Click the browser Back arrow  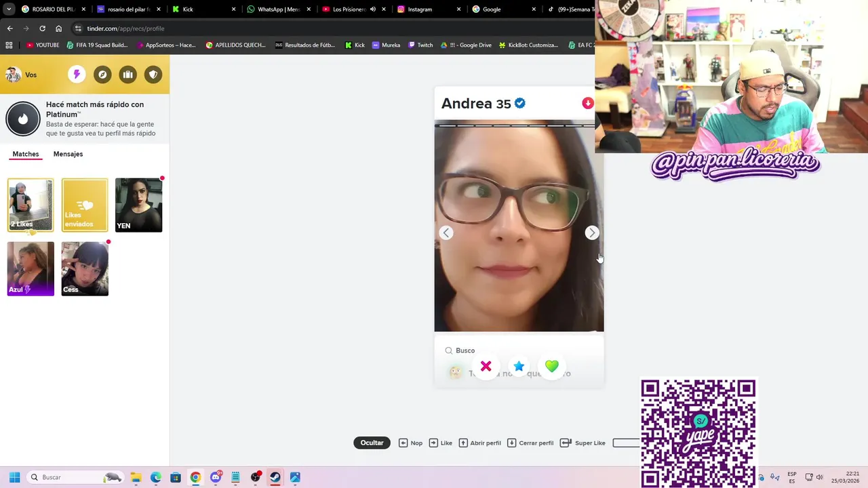(x=9, y=28)
